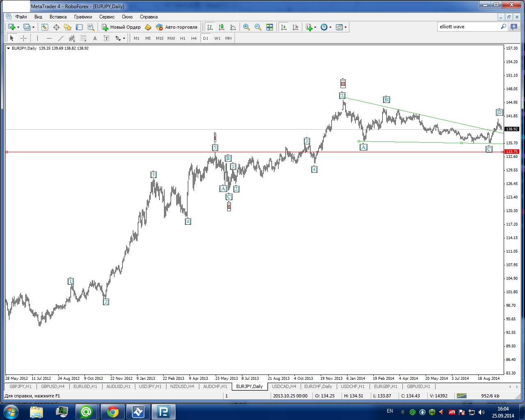Select the Fibonacci Retracement tool
Screen dimensions: 525x420
click(x=83, y=38)
